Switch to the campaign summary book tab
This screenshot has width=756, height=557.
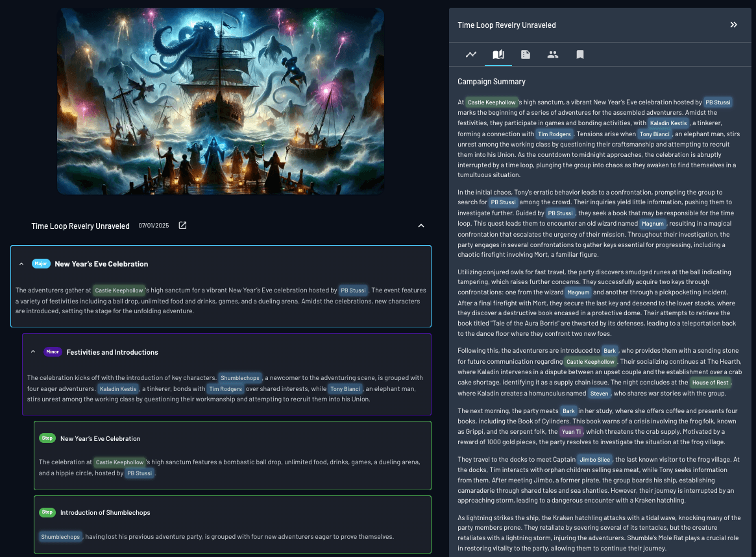click(x=498, y=54)
